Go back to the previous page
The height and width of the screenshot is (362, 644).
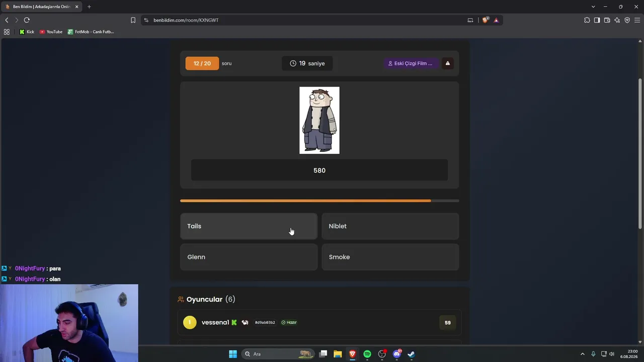7,20
